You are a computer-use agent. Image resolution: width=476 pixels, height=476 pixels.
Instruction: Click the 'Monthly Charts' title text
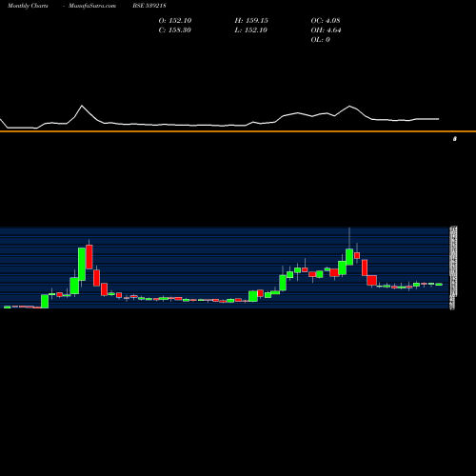28,6
